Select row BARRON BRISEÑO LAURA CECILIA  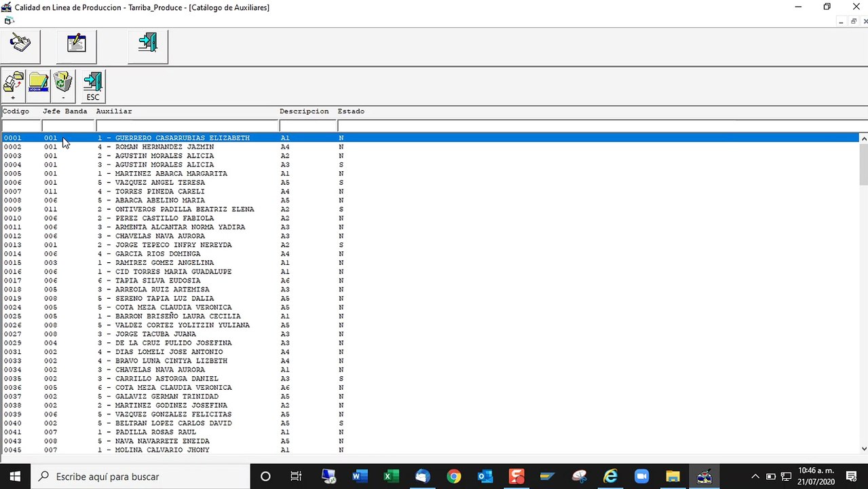[430, 316]
